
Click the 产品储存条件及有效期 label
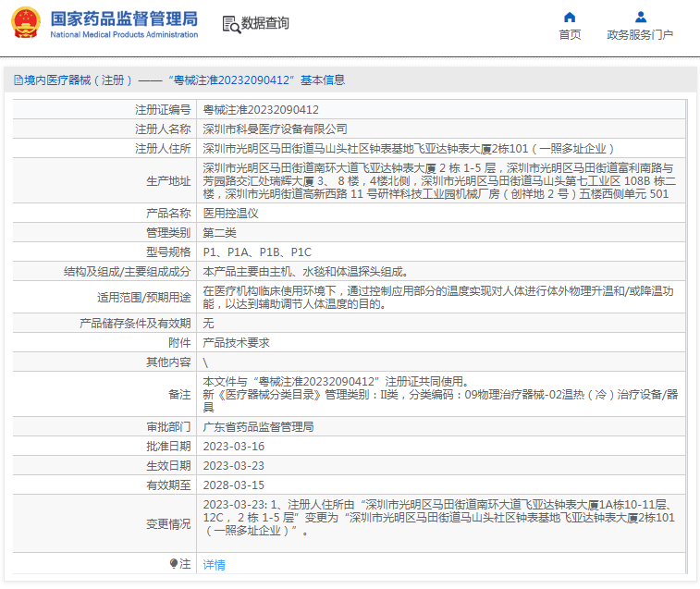(135, 324)
